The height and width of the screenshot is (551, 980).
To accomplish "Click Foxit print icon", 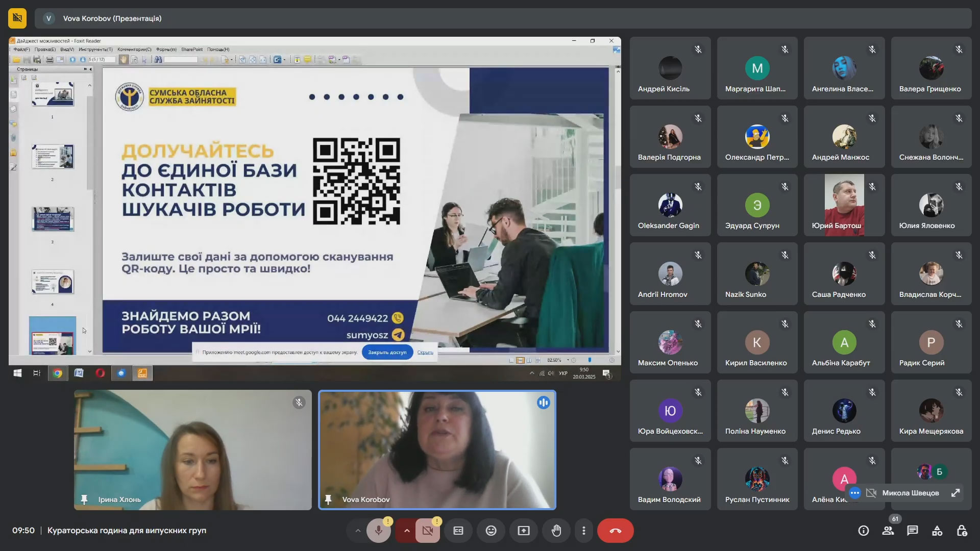I will point(50,60).
